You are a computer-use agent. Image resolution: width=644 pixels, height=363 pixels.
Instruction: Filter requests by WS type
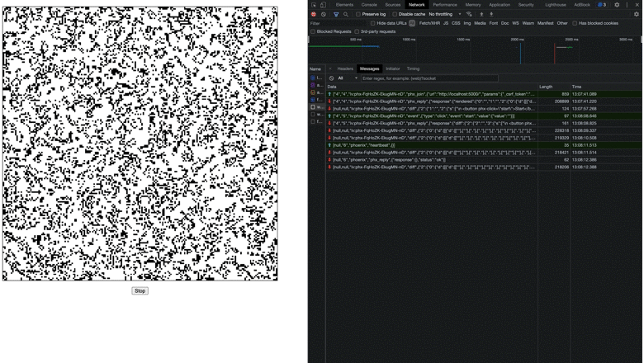pyautogui.click(x=515, y=23)
